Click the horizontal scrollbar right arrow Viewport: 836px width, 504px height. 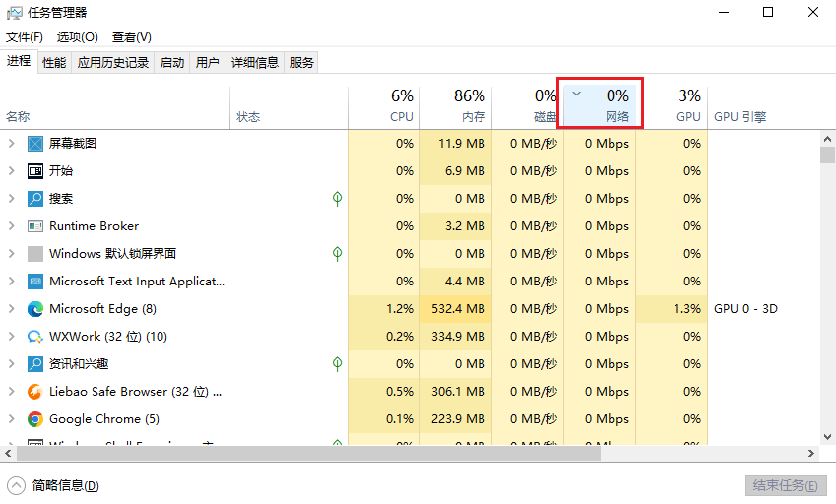click(x=811, y=454)
